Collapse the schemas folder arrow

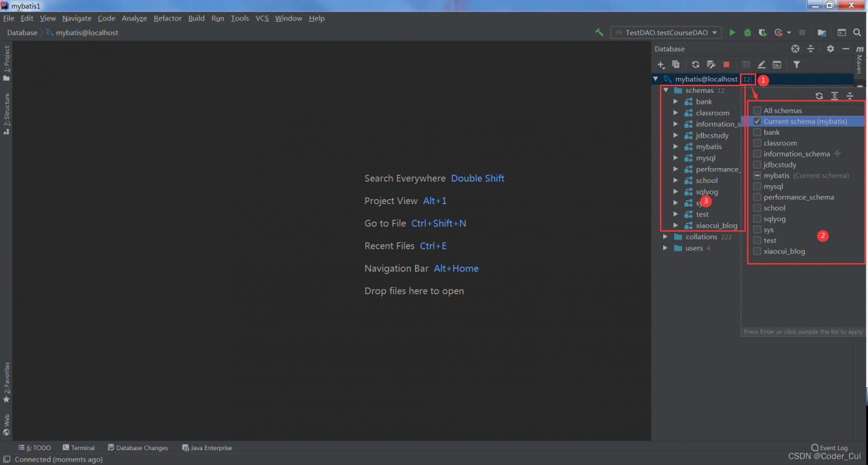[x=667, y=90]
